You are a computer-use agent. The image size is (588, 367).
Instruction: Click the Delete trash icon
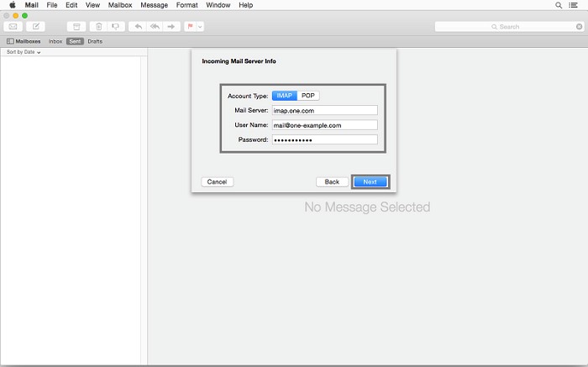tap(98, 27)
